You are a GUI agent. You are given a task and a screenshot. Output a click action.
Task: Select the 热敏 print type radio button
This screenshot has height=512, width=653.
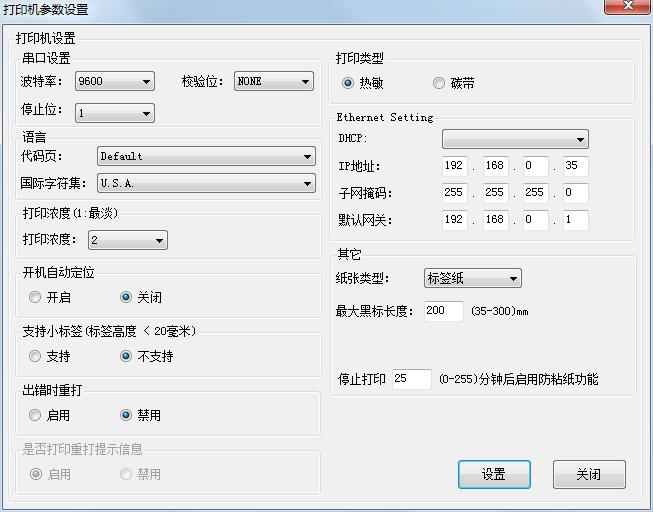[348, 83]
